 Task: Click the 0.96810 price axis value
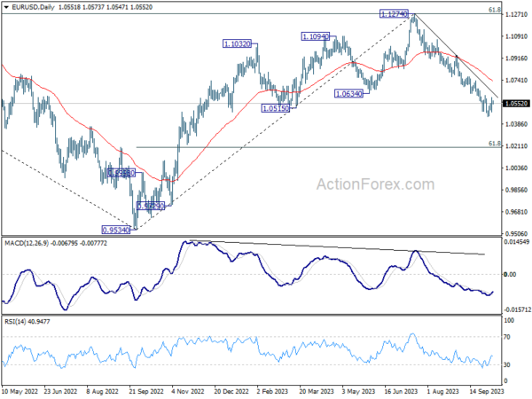516,212
